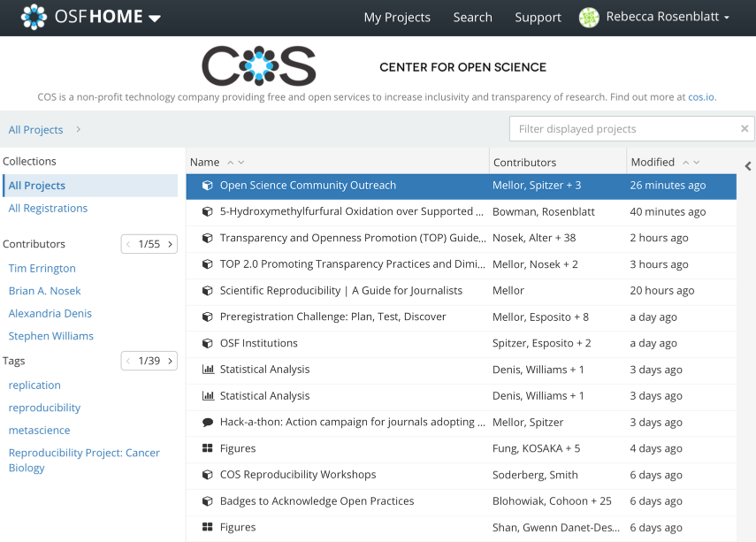Image resolution: width=756 pixels, height=542 pixels.
Task: Expand the breadcrumb chevron after All Projects
Action: (78, 129)
